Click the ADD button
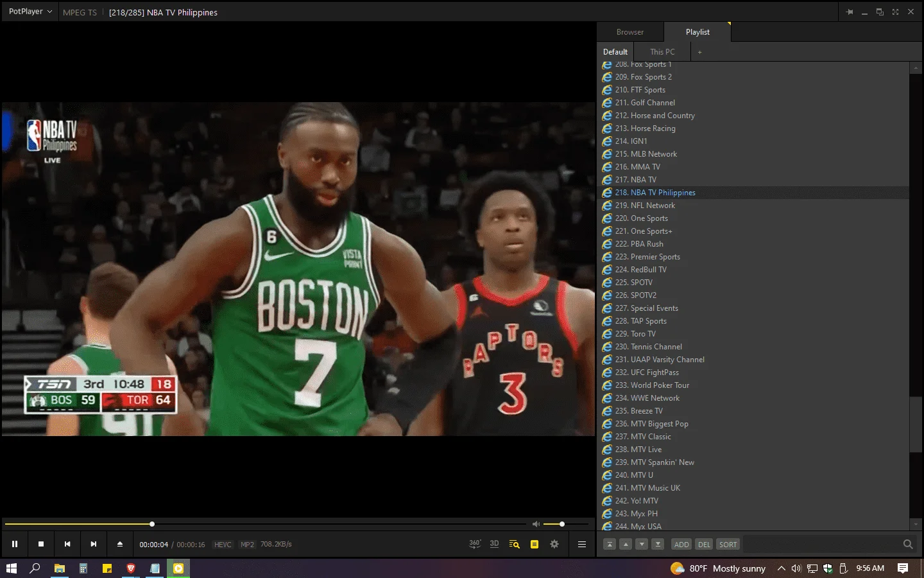924x578 pixels. pyautogui.click(x=681, y=544)
